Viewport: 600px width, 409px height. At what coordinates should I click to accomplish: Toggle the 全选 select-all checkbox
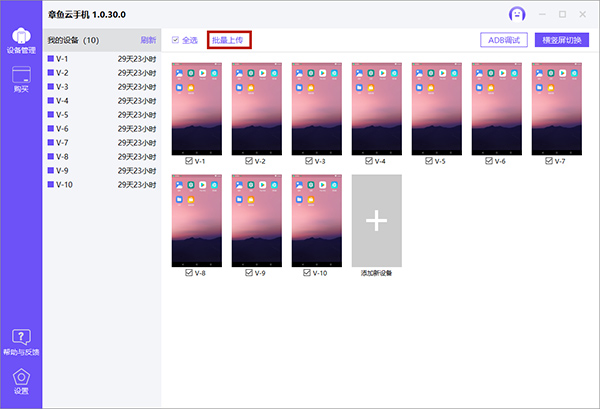click(176, 40)
